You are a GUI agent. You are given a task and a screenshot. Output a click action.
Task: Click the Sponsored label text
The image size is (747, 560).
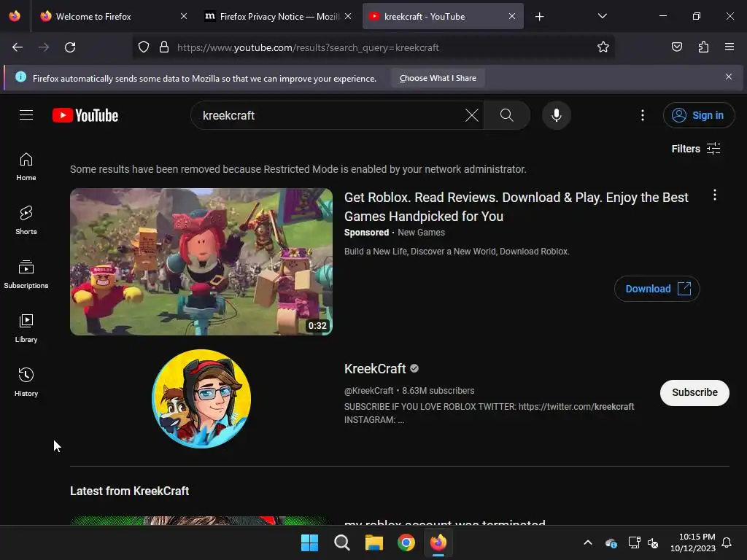366,233
